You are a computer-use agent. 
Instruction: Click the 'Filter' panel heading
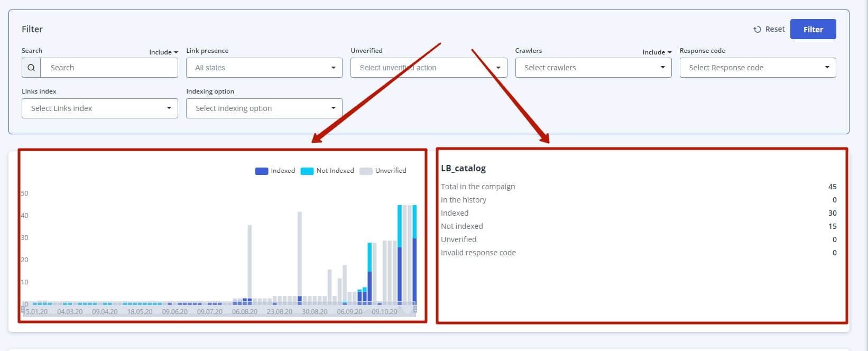pyautogui.click(x=32, y=29)
